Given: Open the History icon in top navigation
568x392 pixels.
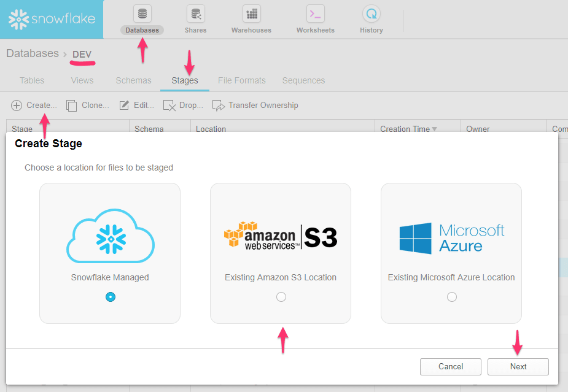Looking at the screenshot, I should (372, 13).
